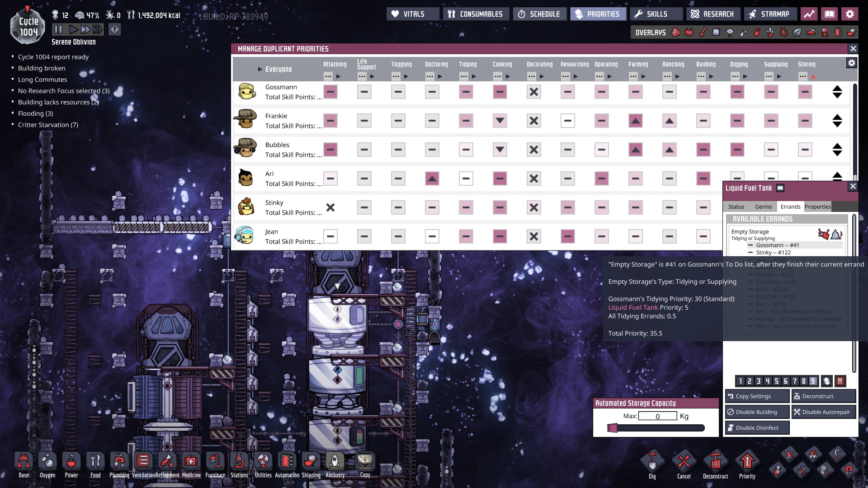Switch to the Properties tab
This screenshot has height=488, width=868.
coord(817,207)
